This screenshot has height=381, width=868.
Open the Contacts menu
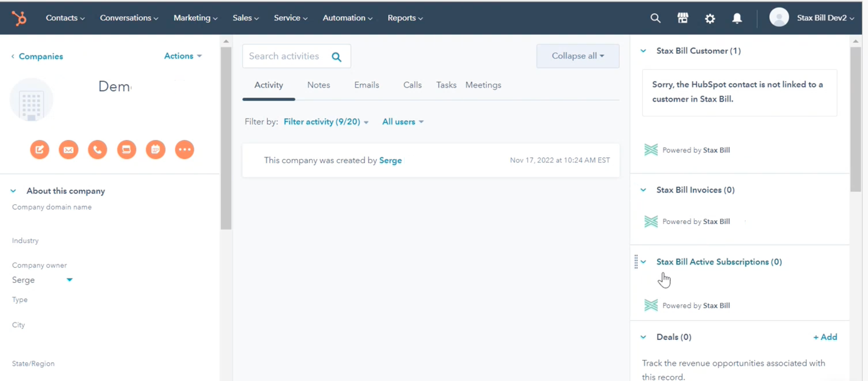[65, 18]
